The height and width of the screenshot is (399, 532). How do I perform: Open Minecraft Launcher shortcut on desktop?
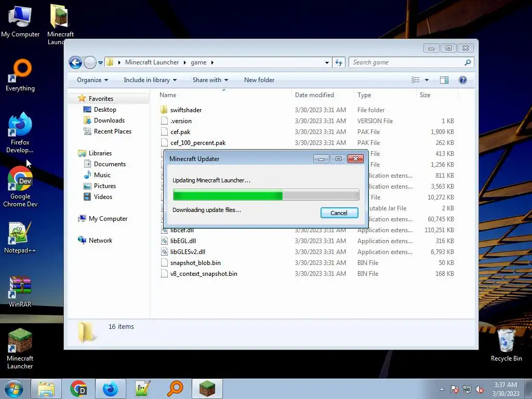tap(20, 349)
